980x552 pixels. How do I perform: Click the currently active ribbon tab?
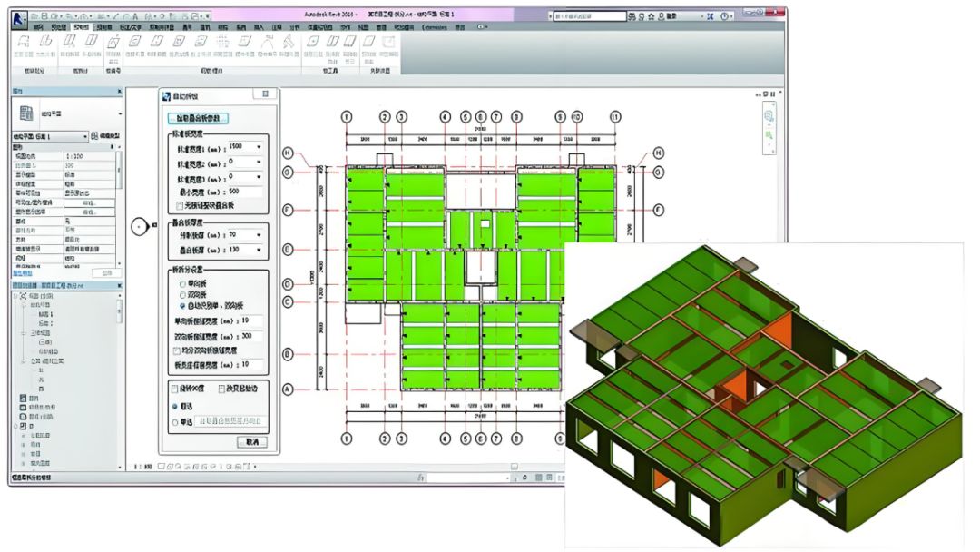coord(82,27)
